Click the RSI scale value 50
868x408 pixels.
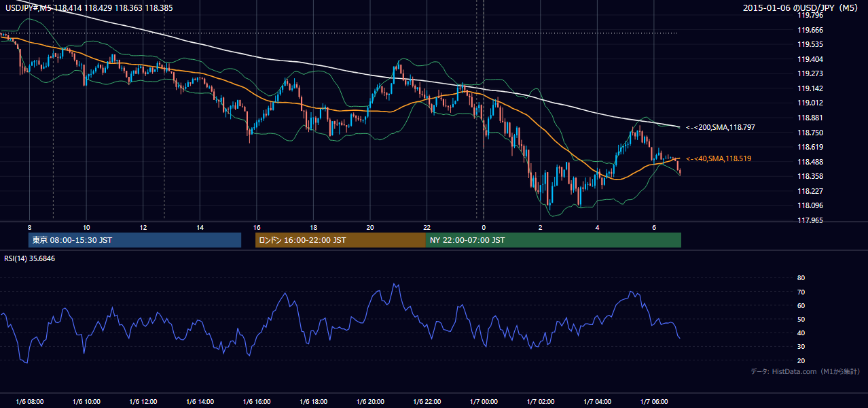(801, 319)
